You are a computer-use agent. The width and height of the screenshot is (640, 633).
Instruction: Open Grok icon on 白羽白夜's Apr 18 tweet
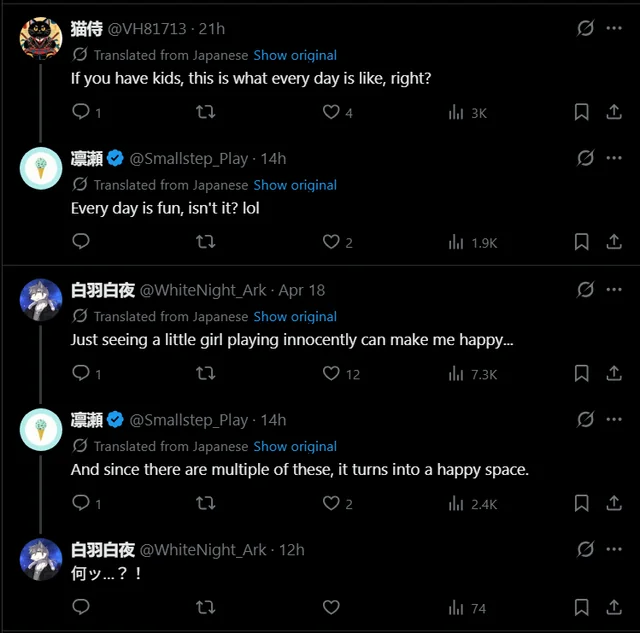(586, 289)
